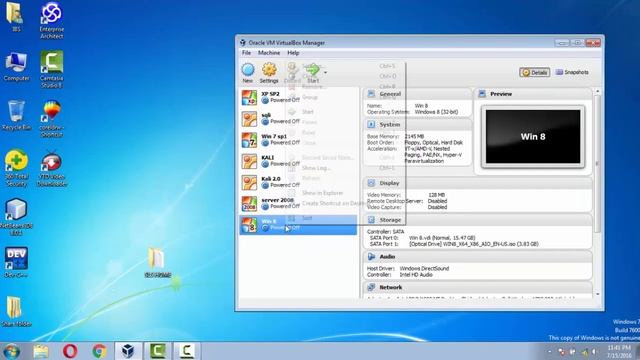640x360 pixels.
Task: Click the Preview section header
Action: click(533, 94)
